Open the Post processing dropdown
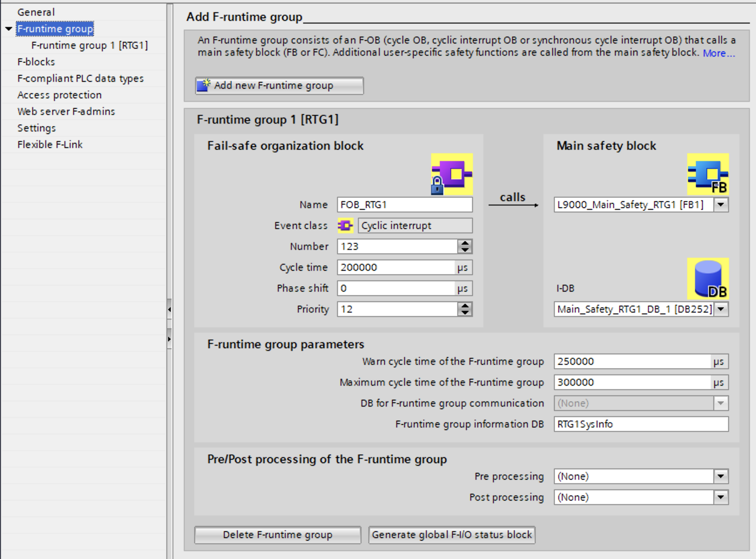 click(721, 497)
